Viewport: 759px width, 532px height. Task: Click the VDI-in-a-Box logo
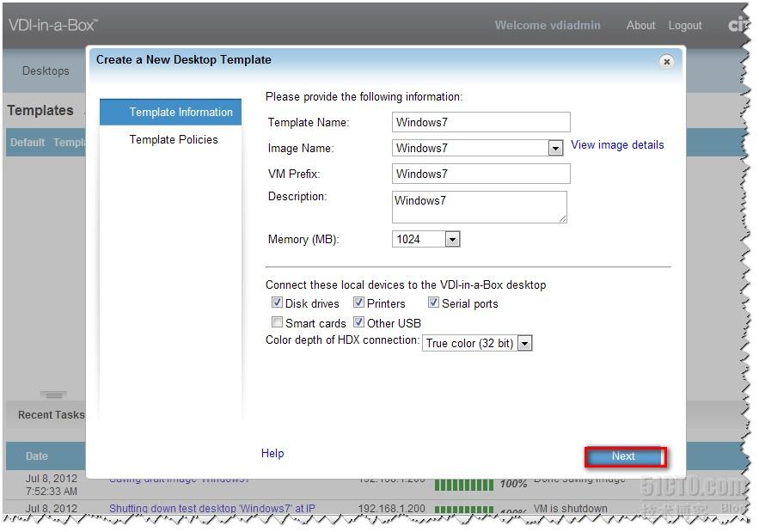(53, 25)
